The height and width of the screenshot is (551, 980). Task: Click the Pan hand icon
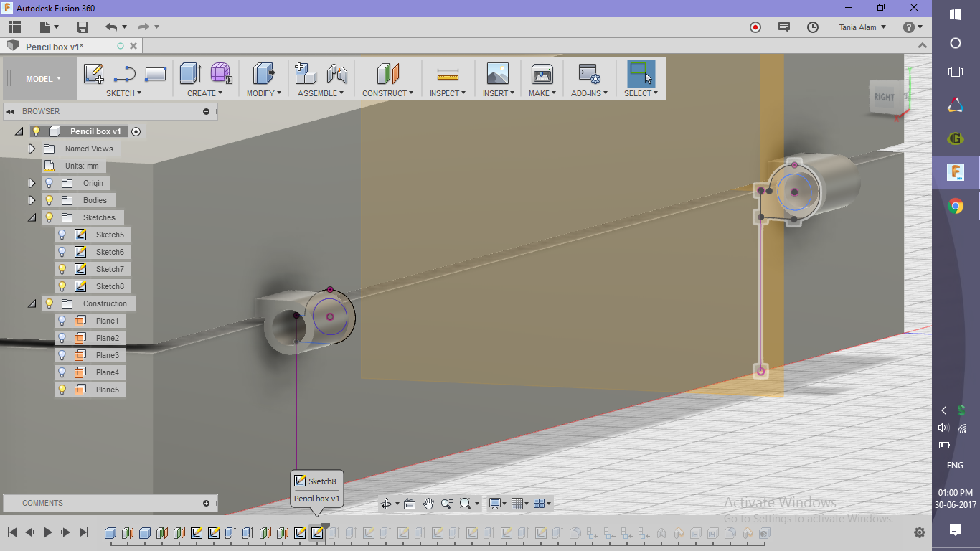point(428,504)
